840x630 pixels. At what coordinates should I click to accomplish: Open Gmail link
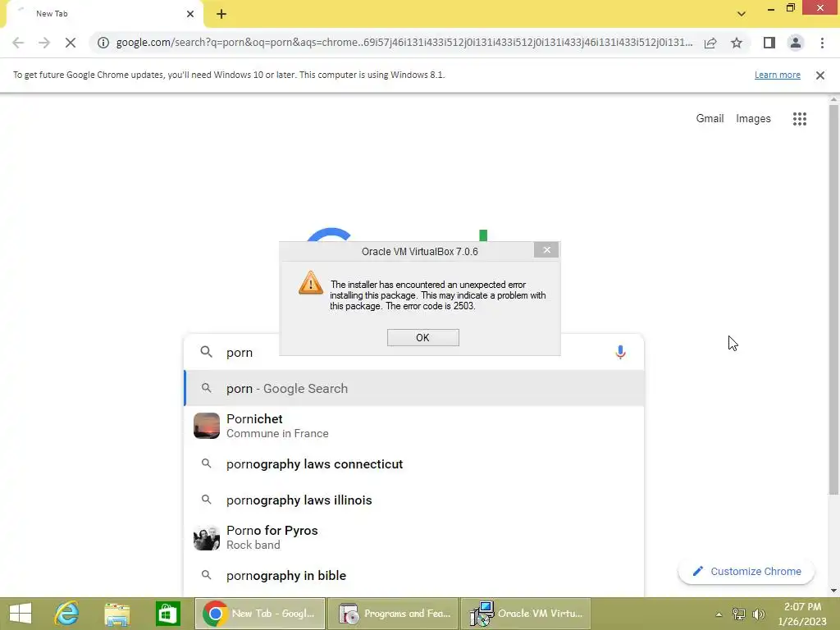(710, 118)
